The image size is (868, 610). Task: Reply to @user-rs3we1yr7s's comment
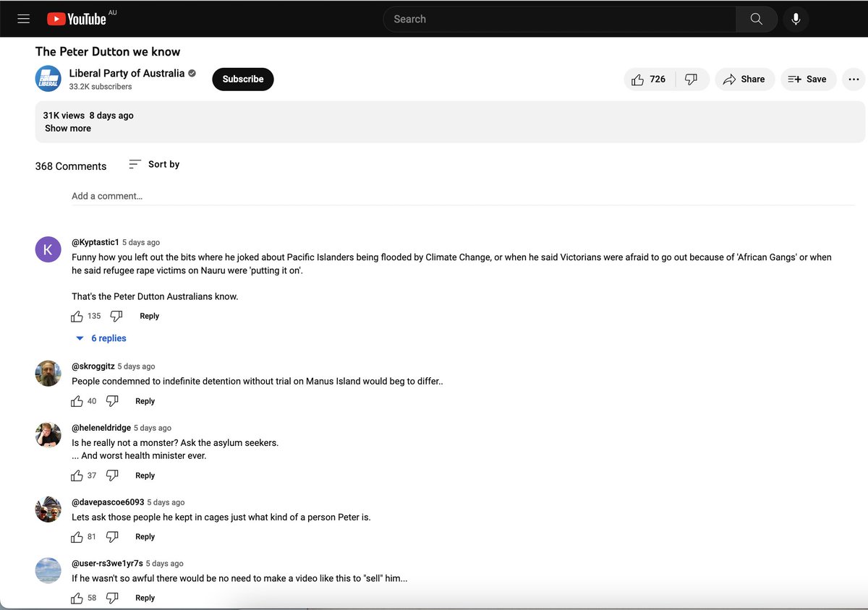[x=145, y=598]
